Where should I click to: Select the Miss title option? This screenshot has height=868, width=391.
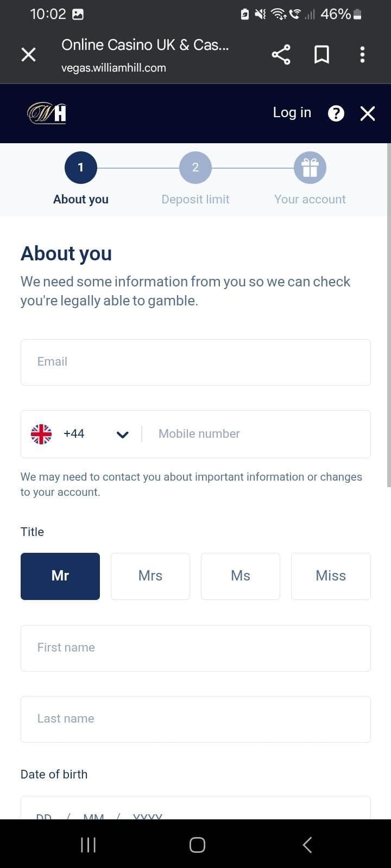(x=330, y=576)
